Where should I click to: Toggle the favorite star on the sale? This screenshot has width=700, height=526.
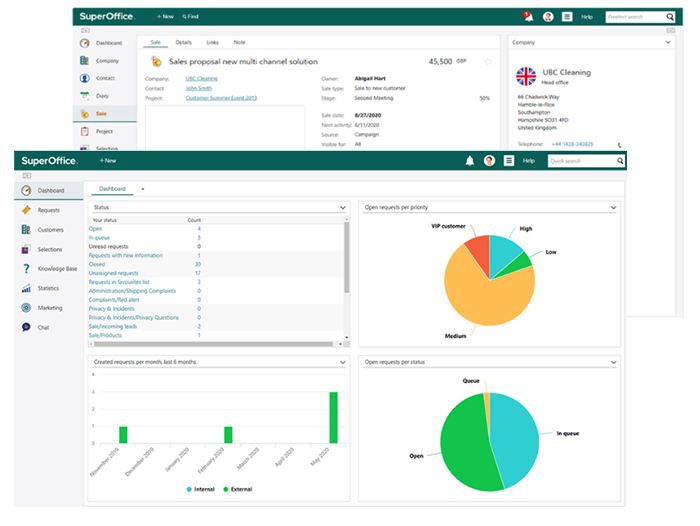[x=488, y=62]
